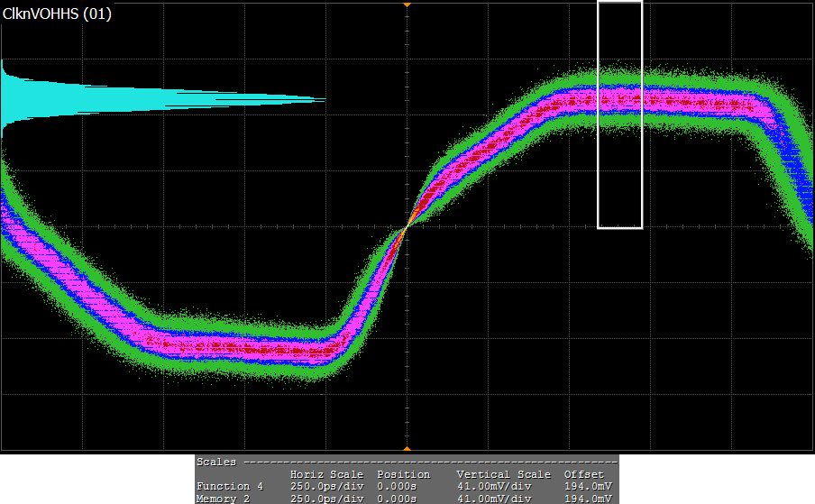Click Memory 2 position 0.000s value
The image size is (815, 504).
(397, 499)
